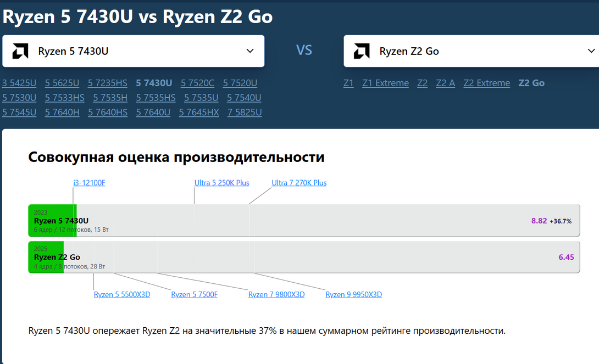Choose the 5 7520C processor link

(197, 83)
